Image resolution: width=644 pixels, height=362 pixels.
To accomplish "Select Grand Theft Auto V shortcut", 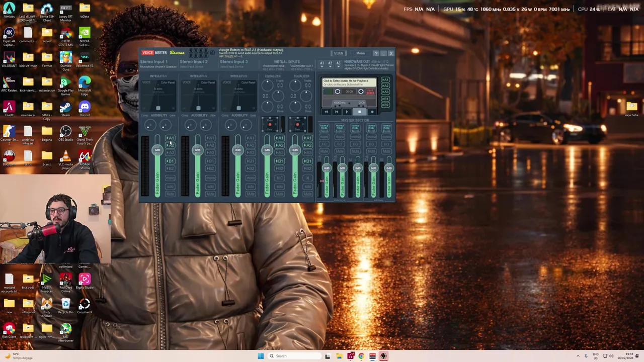I will [85, 135].
